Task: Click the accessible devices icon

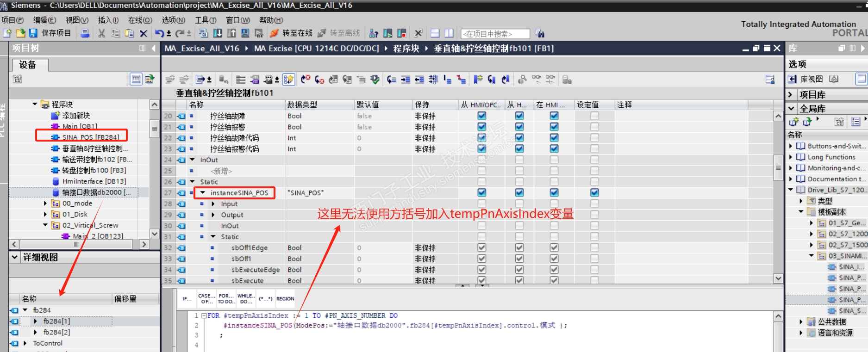Action: click(x=373, y=33)
